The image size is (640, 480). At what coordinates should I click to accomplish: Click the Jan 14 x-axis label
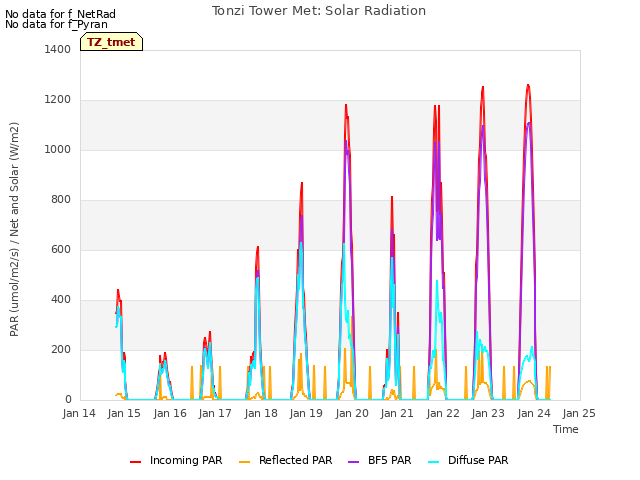[x=79, y=413]
